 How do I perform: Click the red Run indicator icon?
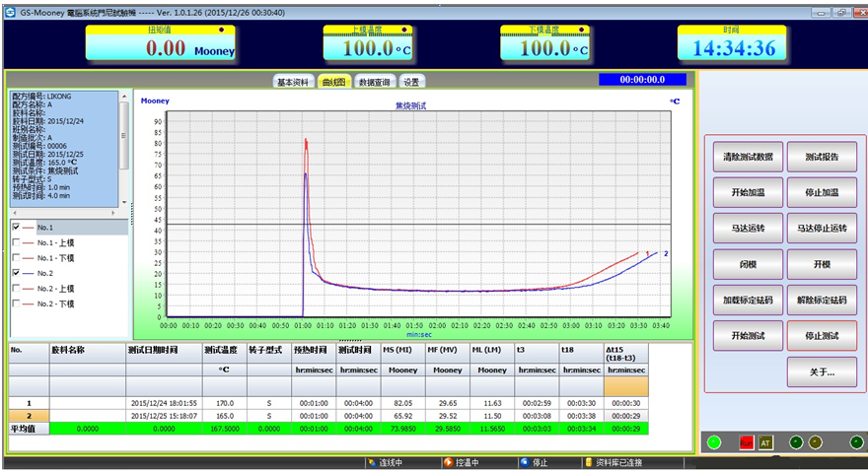click(747, 442)
